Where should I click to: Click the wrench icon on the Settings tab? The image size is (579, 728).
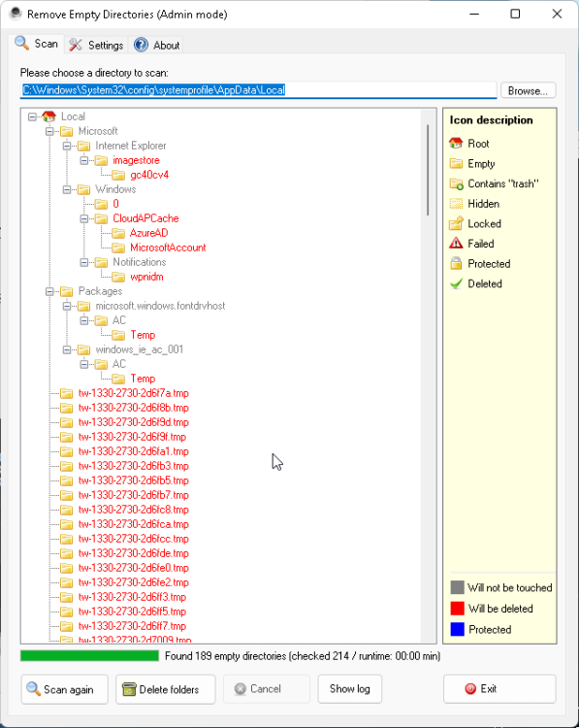(76, 45)
